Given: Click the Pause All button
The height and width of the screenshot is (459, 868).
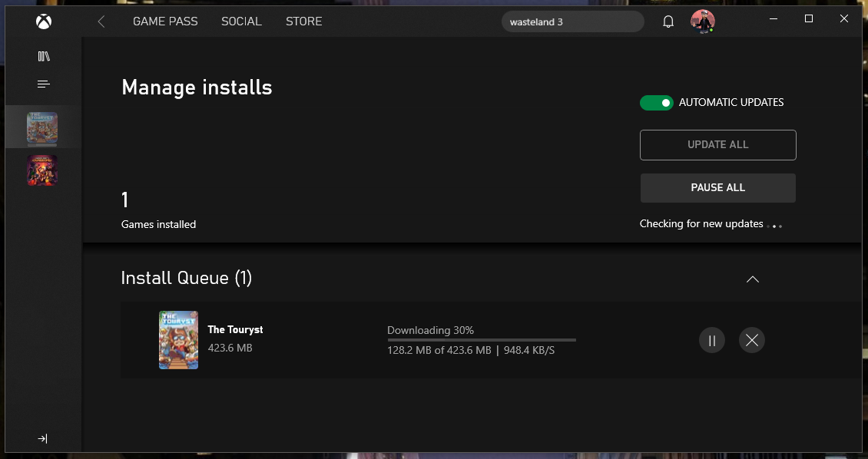Looking at the screenshot, I should (x=718, y=188).
